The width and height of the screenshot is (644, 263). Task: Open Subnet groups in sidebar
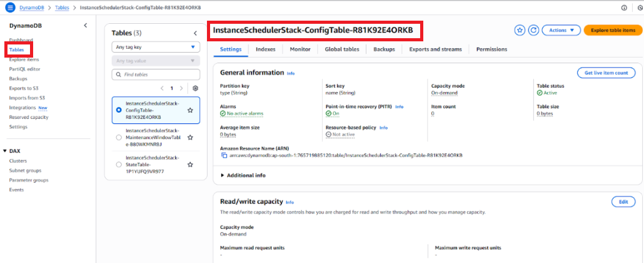point(25,170)
